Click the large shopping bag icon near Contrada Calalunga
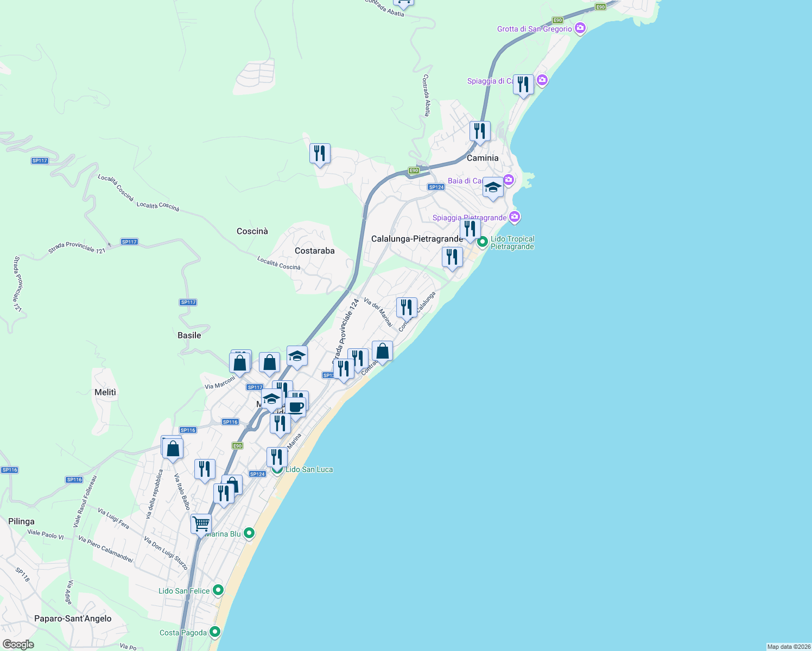 tap(383, 351)
